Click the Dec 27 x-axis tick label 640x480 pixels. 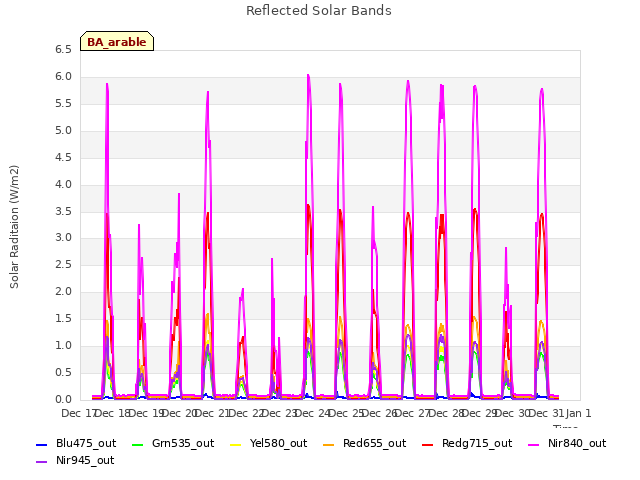click(413, 413)
